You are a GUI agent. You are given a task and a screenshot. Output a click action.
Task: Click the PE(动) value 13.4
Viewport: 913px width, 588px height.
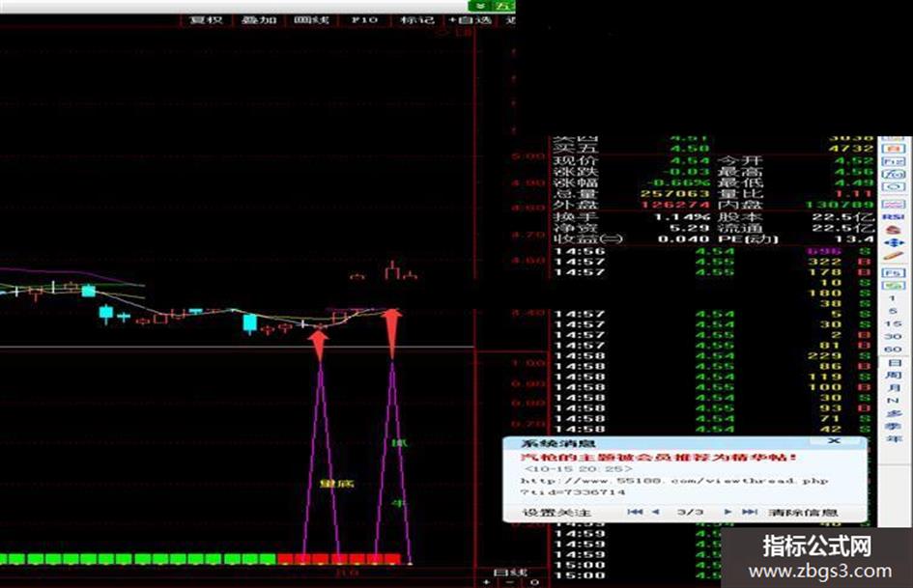852,238
